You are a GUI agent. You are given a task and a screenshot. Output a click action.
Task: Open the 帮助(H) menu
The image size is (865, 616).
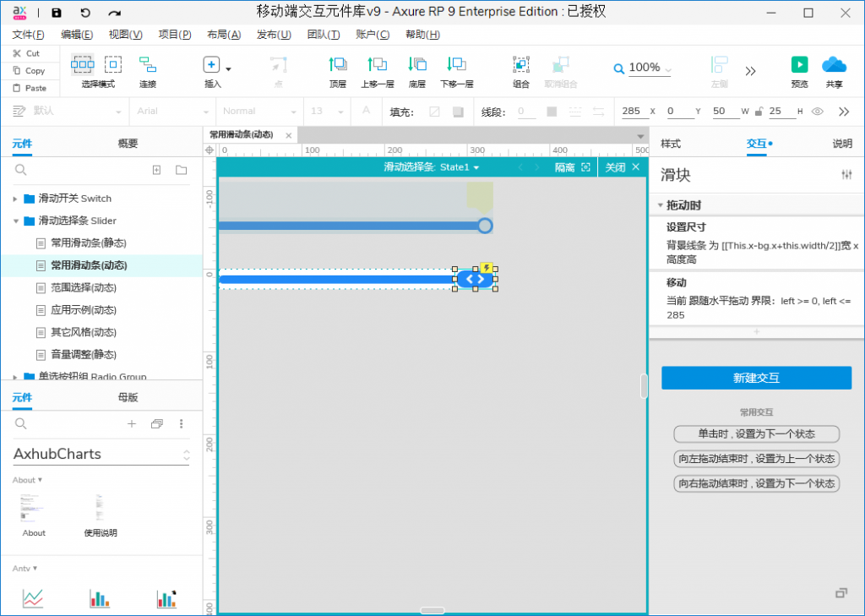point(422,35)
